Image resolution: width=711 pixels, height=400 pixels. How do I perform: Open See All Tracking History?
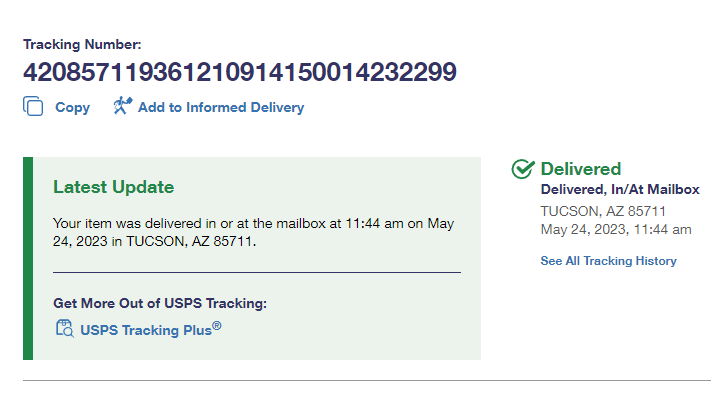click(608, 261)
